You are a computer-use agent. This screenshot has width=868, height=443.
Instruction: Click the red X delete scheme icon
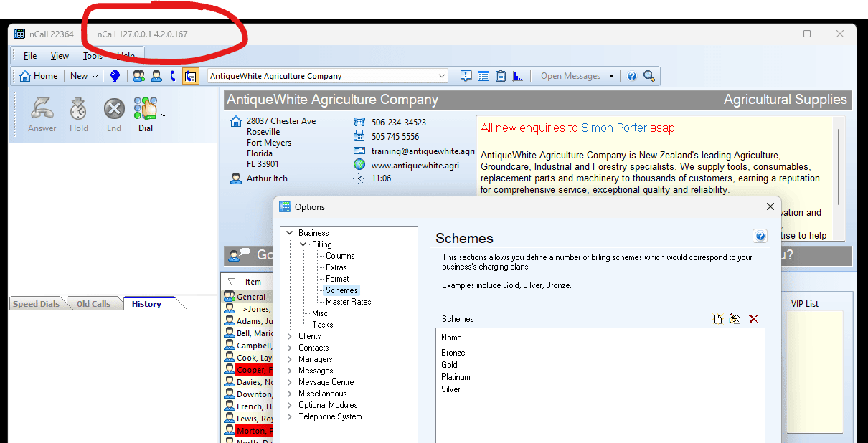pos(753,319)
